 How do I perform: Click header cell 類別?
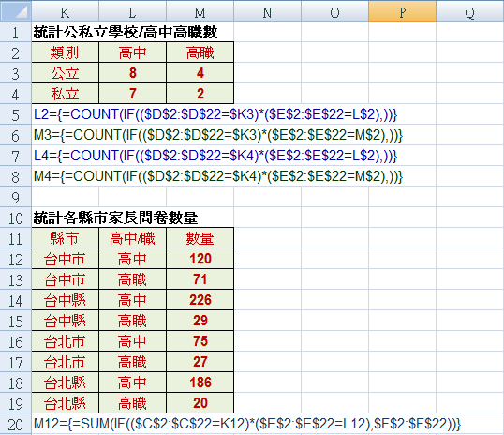[65, 52]
